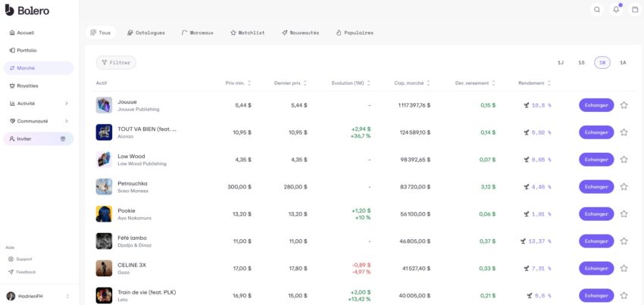Sort by Dernier prix column
This screenshot has width=644, height=305.
pos(291,83)
